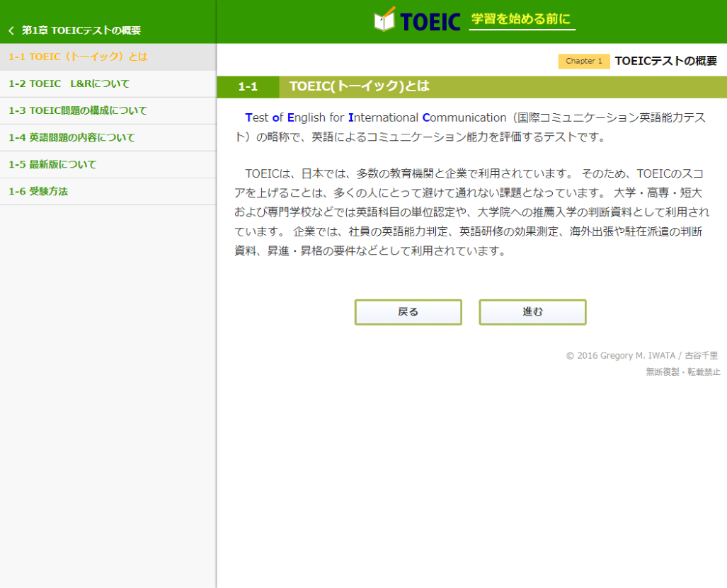
Task: Click TOEICテストの概要 heading at top right
Action: [665, 61]
